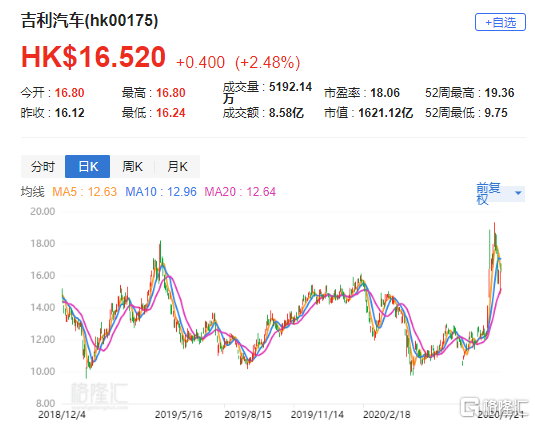
Task: Click the change amount +0.400
Action: click(x=200, y=62)
